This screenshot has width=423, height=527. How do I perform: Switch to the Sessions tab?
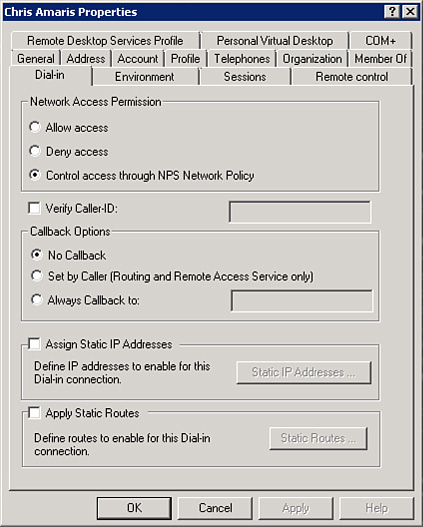(245, 77)
